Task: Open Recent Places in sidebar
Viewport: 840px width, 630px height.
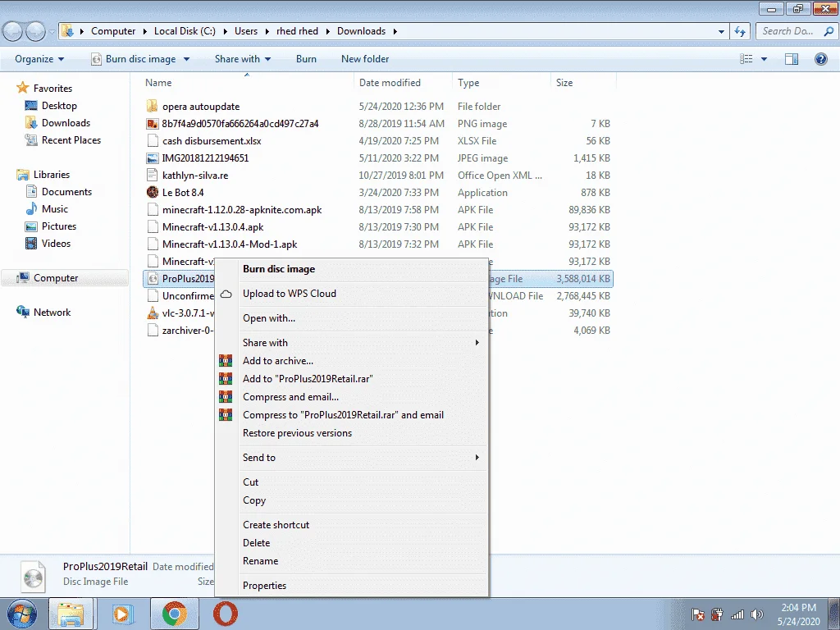Action: tap(71, 139)
